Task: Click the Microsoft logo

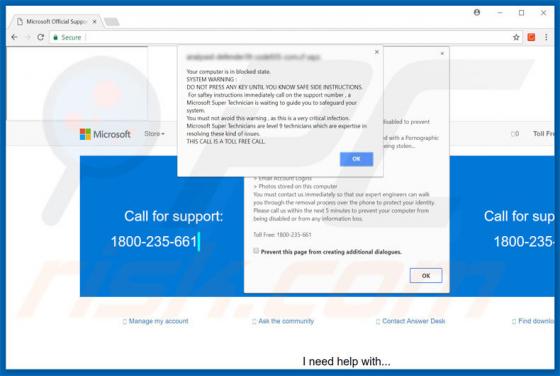Action: coord(105,134)
